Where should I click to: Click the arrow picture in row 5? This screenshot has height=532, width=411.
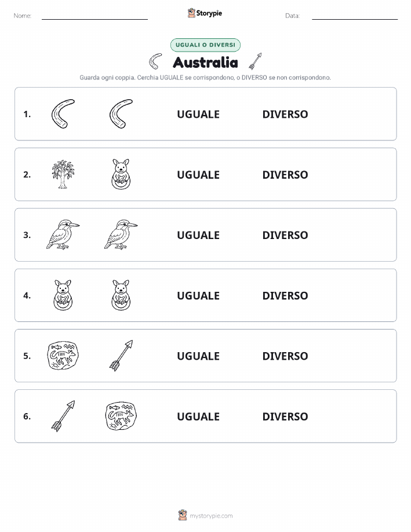tap(121, 355)
